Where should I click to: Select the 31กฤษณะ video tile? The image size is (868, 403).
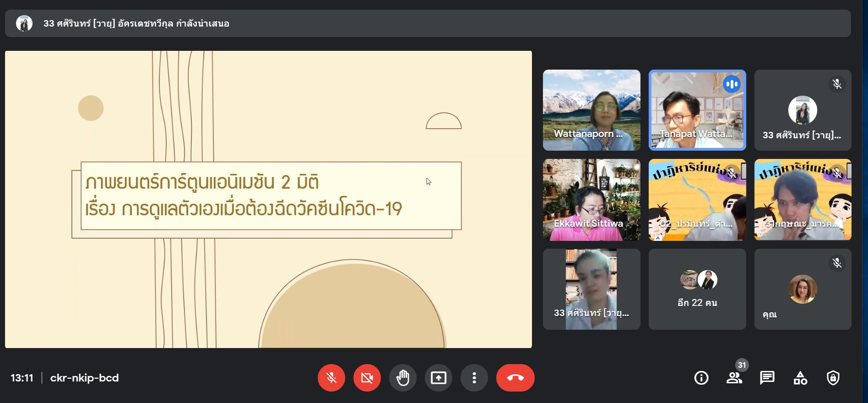803,200
